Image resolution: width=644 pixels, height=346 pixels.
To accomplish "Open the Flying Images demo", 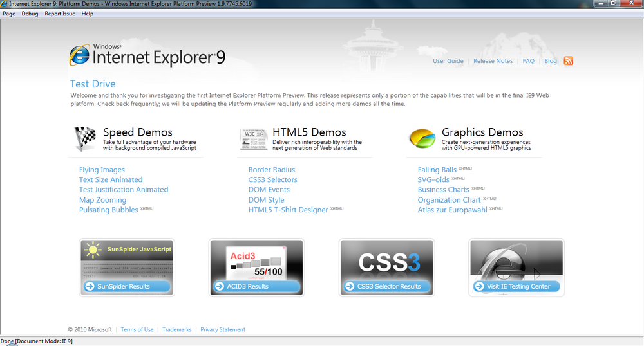I will pos(102,170).
